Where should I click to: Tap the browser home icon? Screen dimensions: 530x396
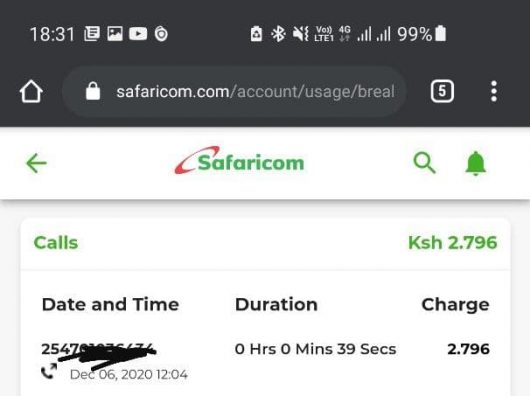[31, 91]
